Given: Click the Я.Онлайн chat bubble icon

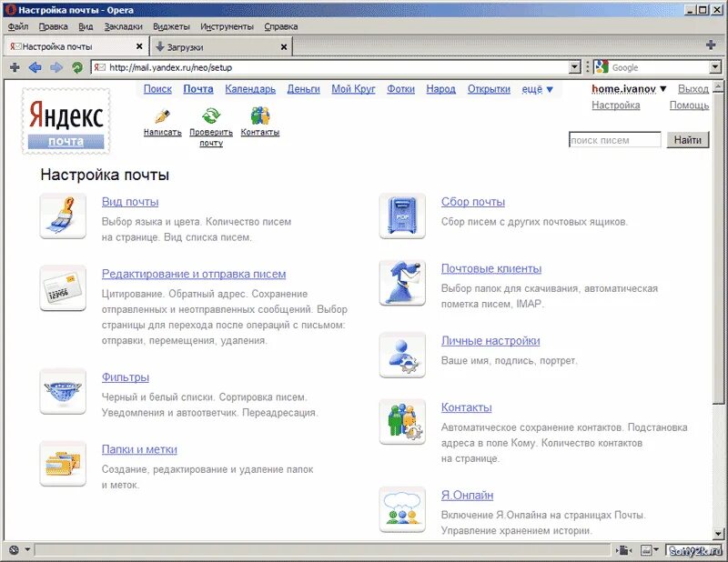Looking at the screenshot, I should pos(402,509).
